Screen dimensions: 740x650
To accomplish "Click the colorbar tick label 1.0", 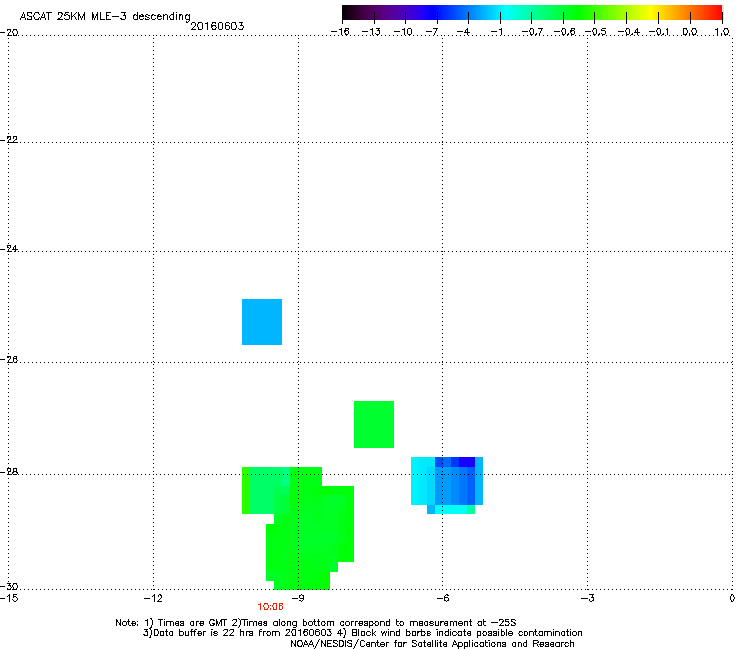I will pyautogui.click(x=722, y=32).
